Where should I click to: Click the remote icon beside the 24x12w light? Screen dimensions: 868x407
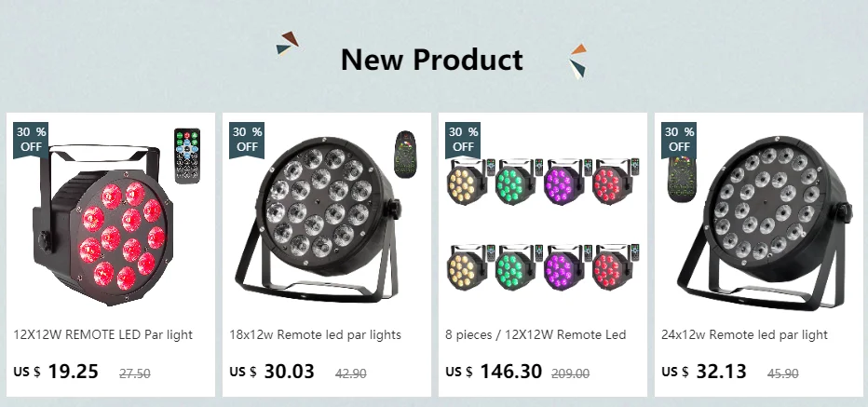(x=681, y=180)
